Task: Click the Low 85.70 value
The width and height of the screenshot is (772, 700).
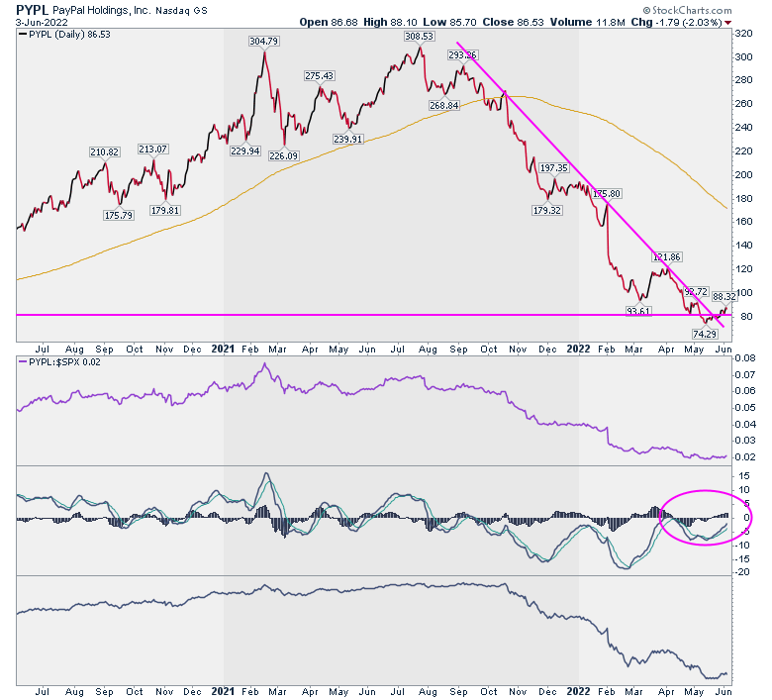Action: (449, 22)
